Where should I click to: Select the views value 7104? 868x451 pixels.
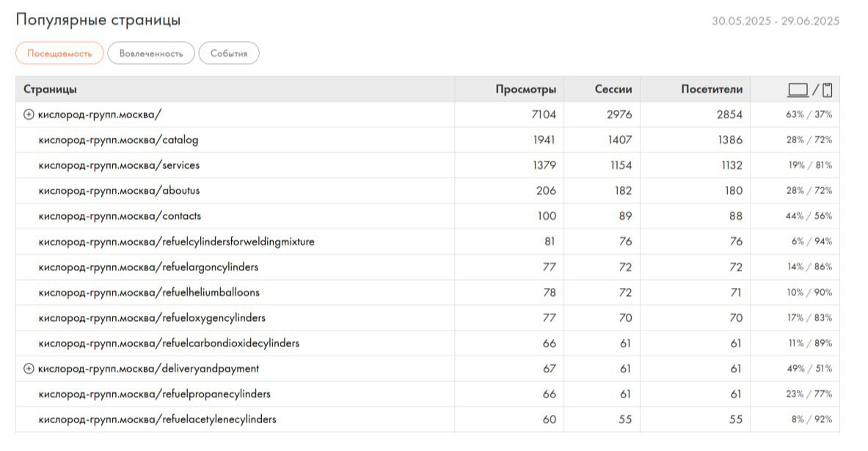(x=544, y=115)
